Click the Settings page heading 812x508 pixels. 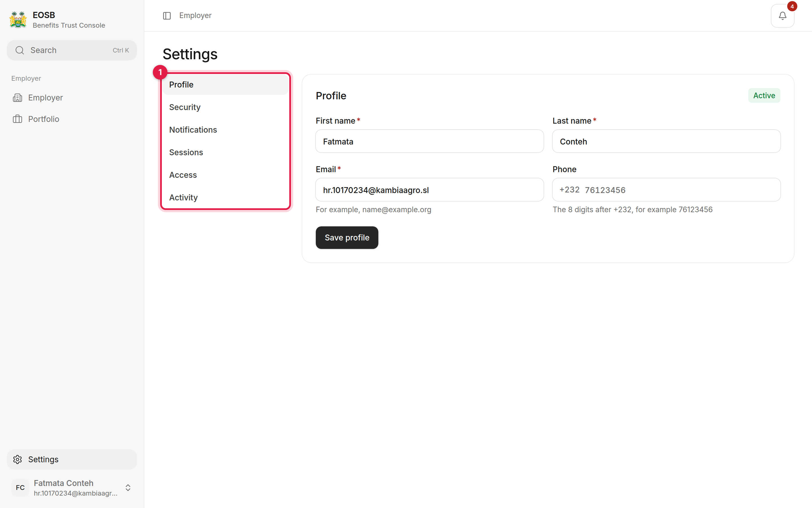[190, 54]
